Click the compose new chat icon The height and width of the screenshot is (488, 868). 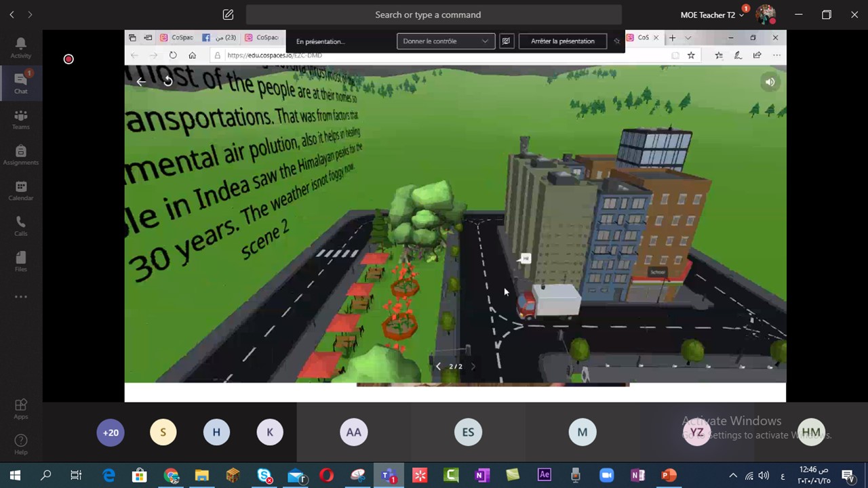tap(228, 14)
